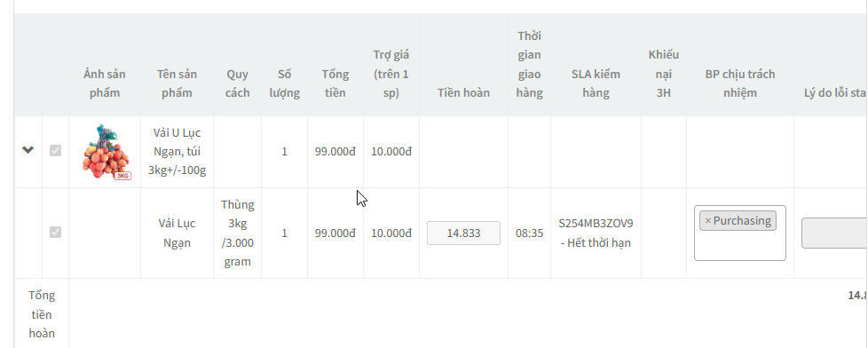The width and height of the screenshot is (868, 348).
Task: Toggle checkbox for Vải Lục Ngạn sub-row
Action: tap(55, 233)
